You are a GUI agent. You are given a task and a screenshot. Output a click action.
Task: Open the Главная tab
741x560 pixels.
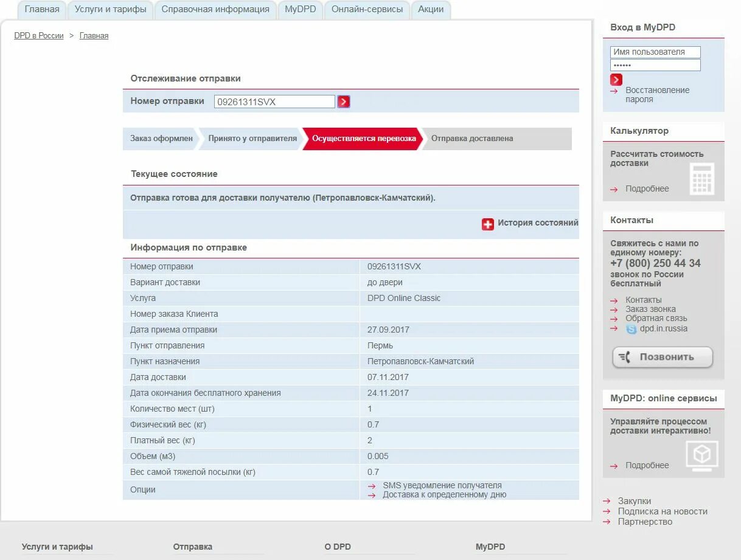[42, 9]
